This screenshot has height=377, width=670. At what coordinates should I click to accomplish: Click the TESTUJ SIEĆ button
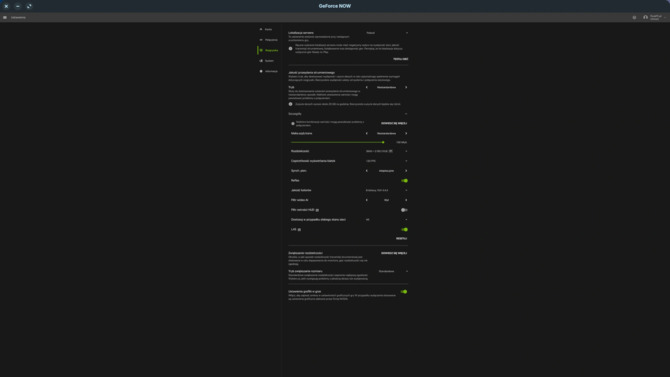(400, 59)
